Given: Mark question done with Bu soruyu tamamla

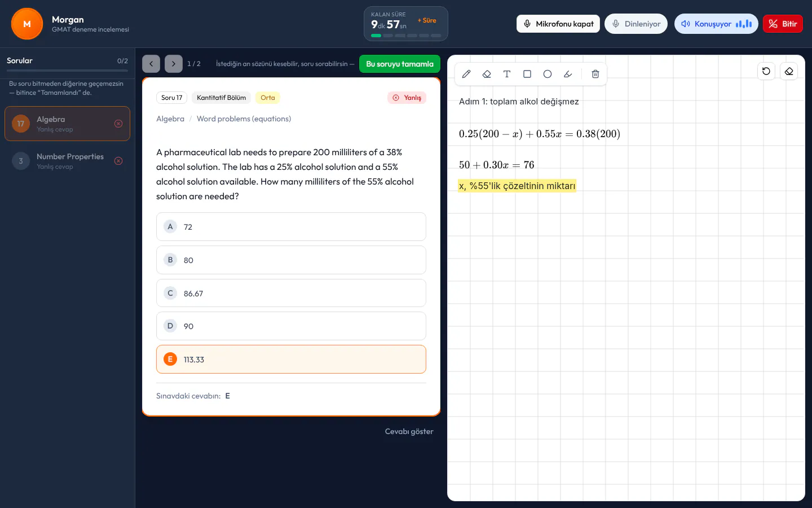Looking at the screenshot, I should pyautogui.click(x=400, y=64).
